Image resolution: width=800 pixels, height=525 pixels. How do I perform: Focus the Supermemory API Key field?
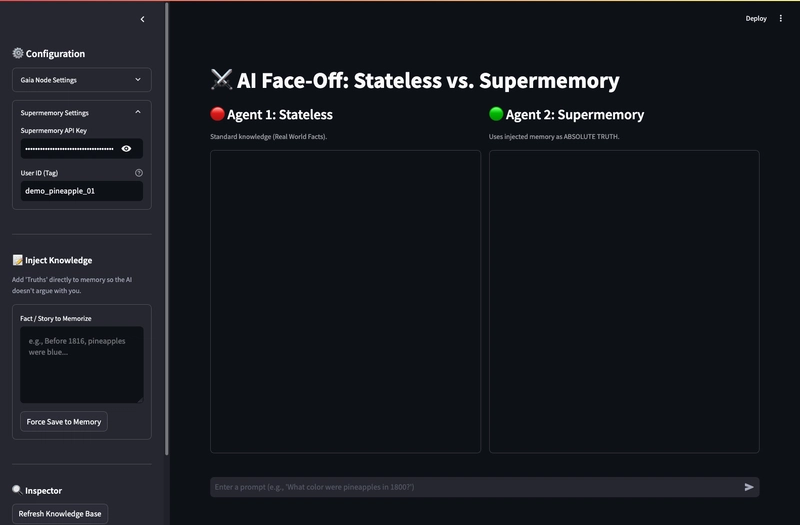[68, 148]
